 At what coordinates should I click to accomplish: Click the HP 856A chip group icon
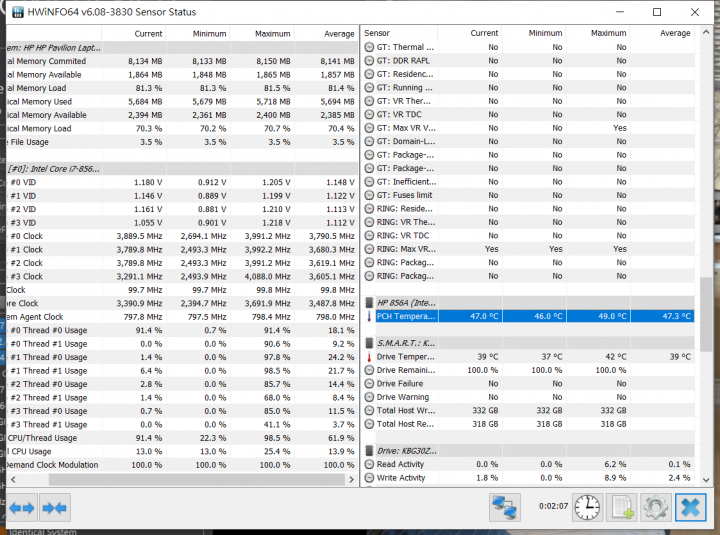tap(369, 303)
